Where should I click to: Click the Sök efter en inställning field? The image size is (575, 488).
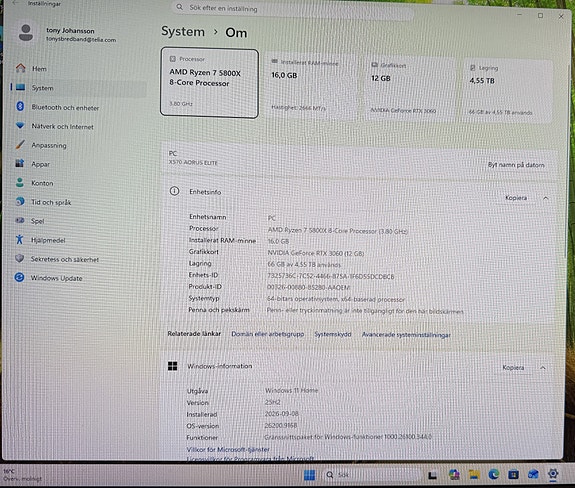(293, 9)
